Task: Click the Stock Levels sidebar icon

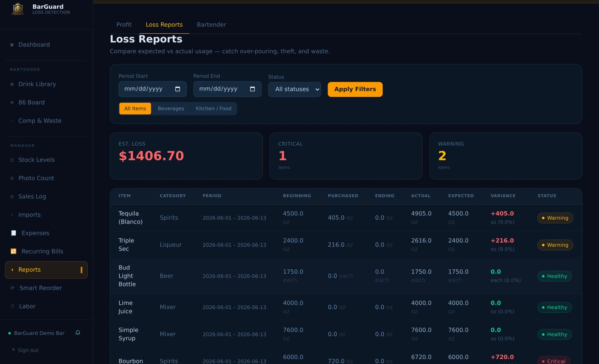Action: coord(12,160)
